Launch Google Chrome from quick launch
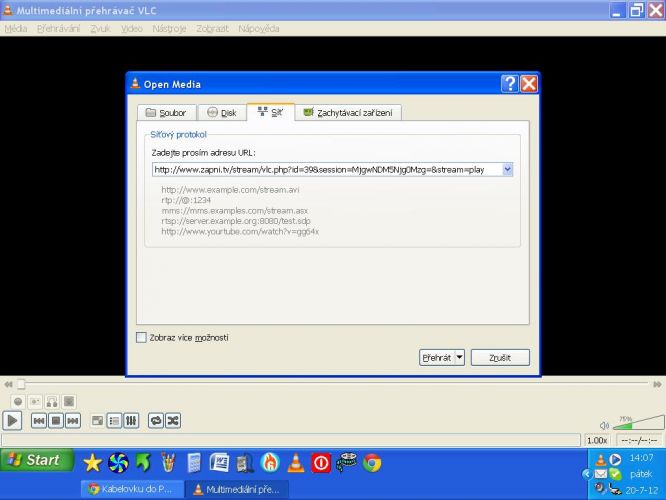 (x=372, y=463)
